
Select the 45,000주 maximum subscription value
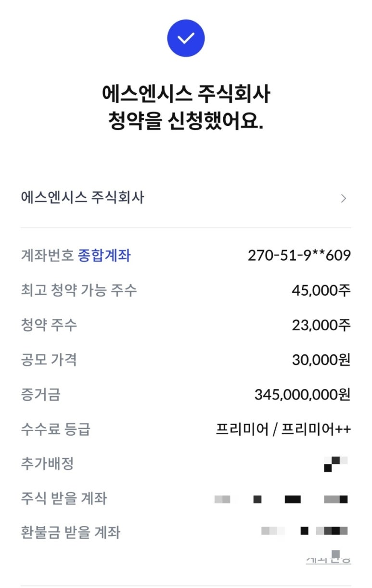pyautogui.click(x=321, y=290)
